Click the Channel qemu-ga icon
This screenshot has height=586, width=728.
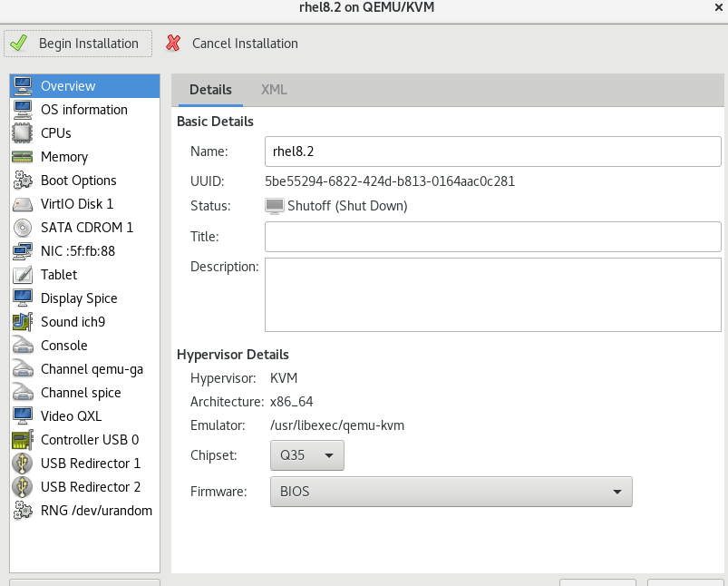pos(23,369)
